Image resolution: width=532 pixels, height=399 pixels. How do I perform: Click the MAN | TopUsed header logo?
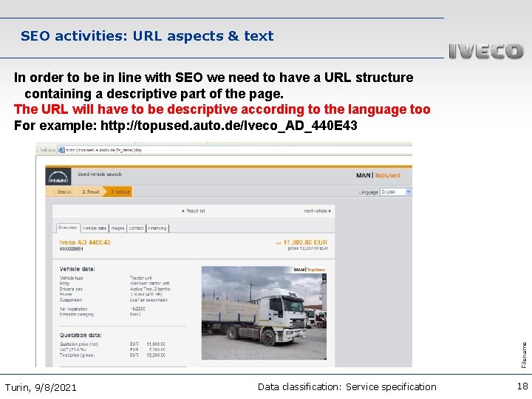pyautogui.click(x=378, y=175)
